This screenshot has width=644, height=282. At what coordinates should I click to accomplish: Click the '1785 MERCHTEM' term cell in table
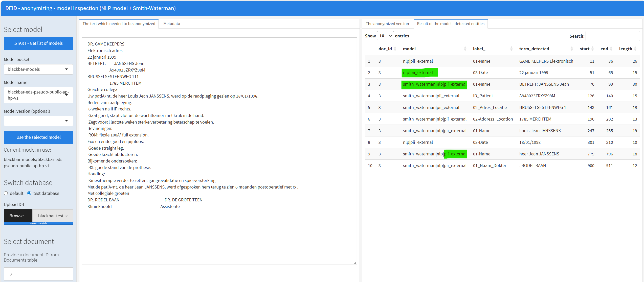[x=535, y=119]
